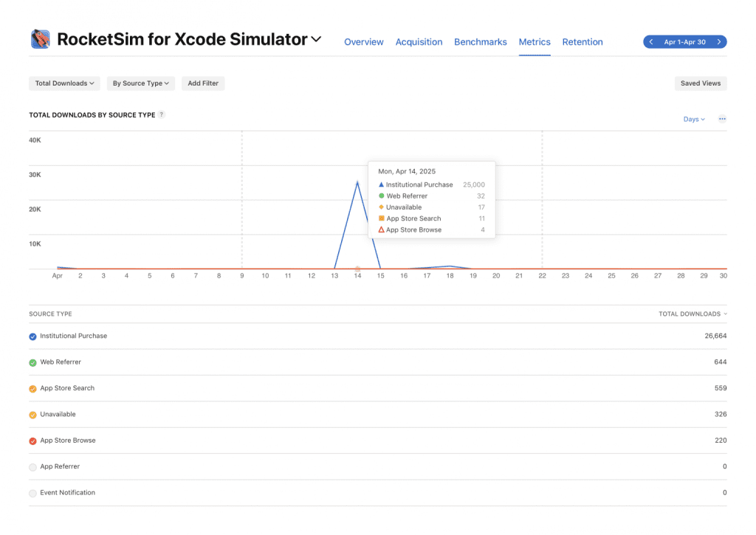Switch to the Acquisition tab
This screenshot has height=535, width=756.
coord(419,42)
